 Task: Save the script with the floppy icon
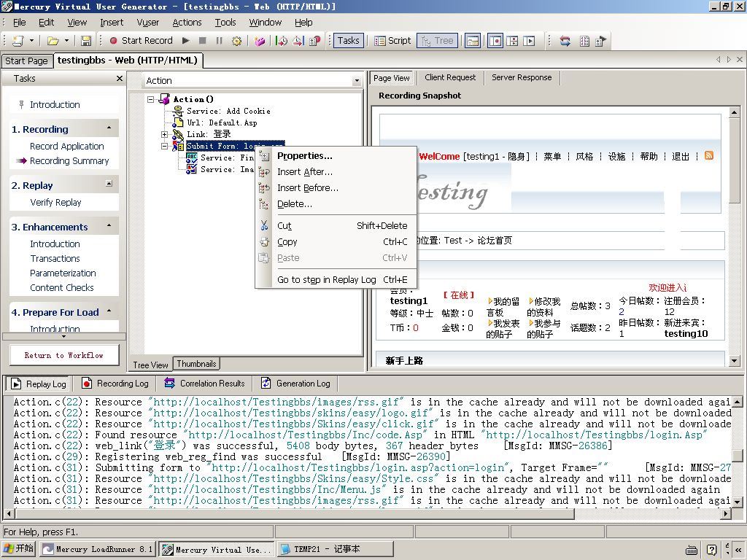pyautogui.click(x=86, y=41)
